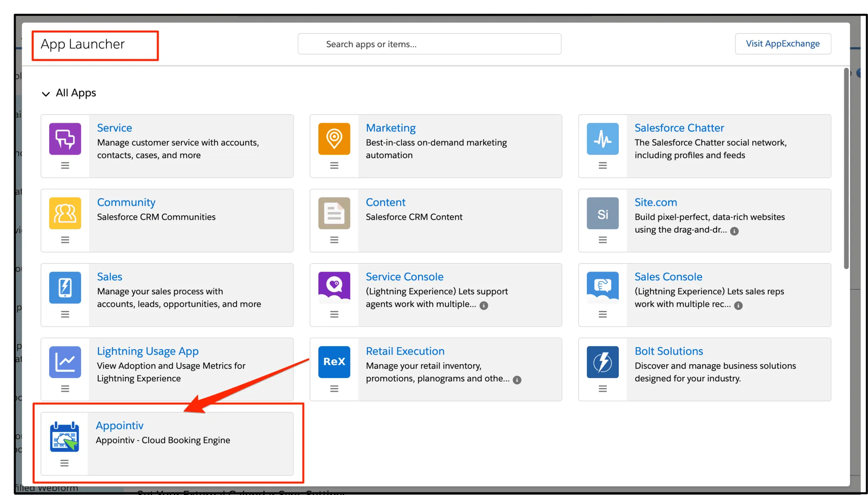Click the Appointiv app title link
The height and width of the screenshot is (495, 868).
coord(120,425)
